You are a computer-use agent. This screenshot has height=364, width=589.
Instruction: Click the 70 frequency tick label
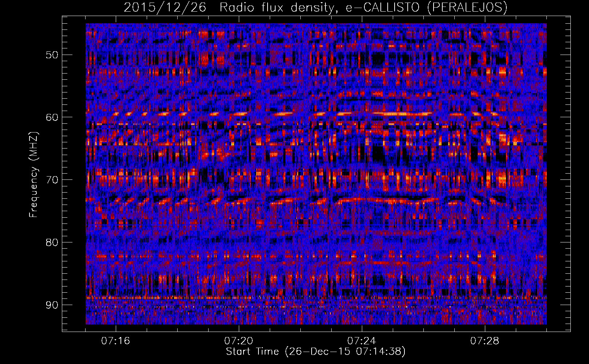click(52, 180)
